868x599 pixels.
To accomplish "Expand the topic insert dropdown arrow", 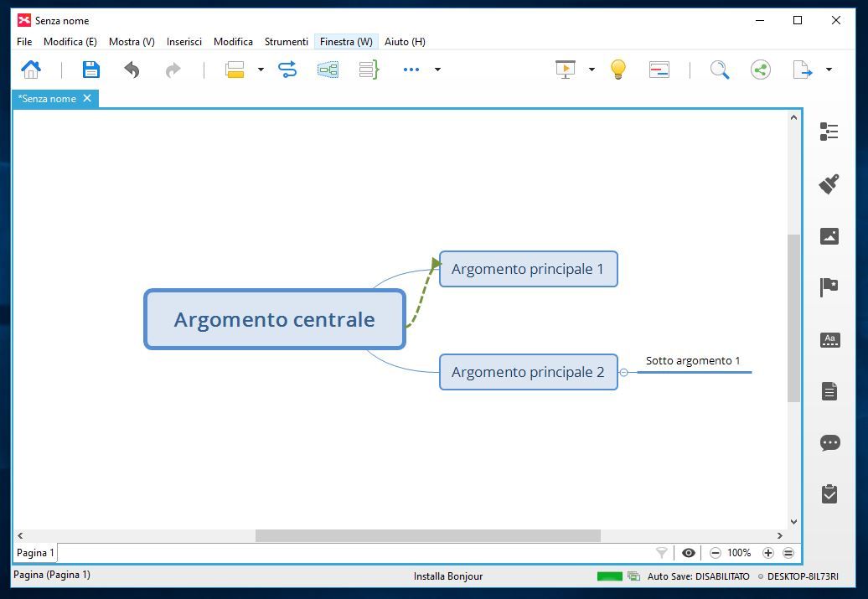I will pyautogui.click(x=261, y=70).
